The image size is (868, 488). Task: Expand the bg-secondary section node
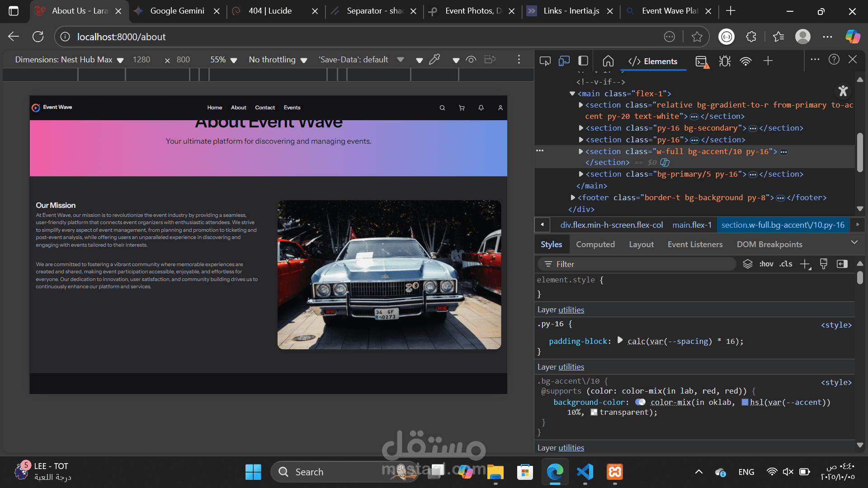click(581, 128)
